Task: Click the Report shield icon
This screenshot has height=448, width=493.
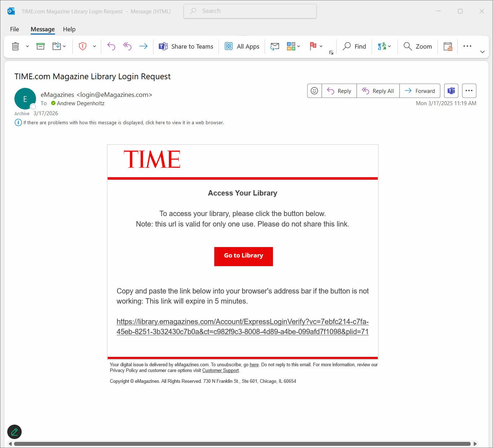Action: pos(82,46)
